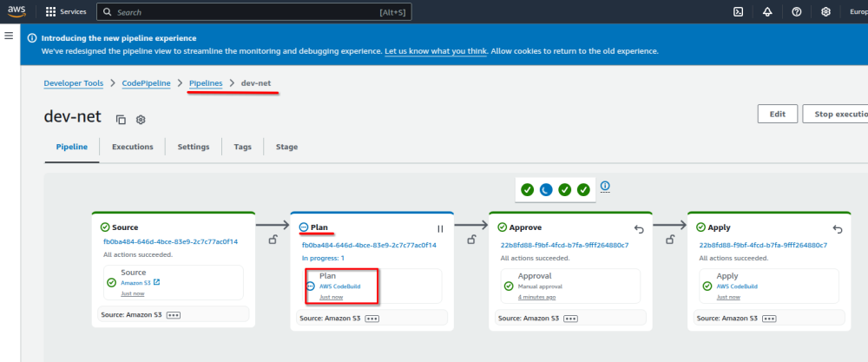Screen dimensions: 868x362
Task: Rollback icon on the Apply stage
Action: tap(838, 228)
